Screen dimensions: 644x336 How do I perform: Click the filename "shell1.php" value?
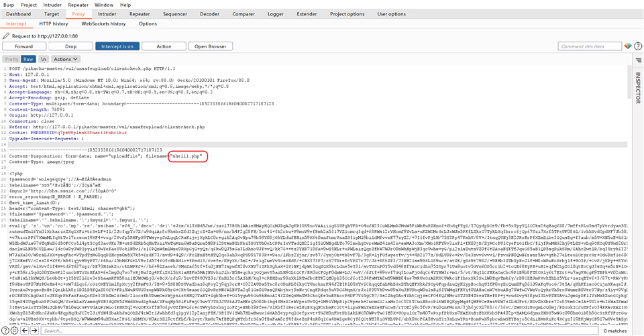(186, 156)
